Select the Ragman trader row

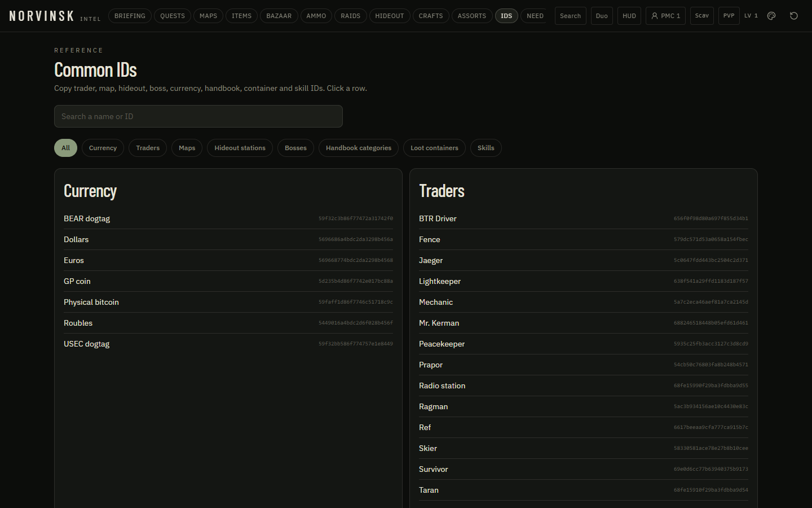click(x=584, y=406)
